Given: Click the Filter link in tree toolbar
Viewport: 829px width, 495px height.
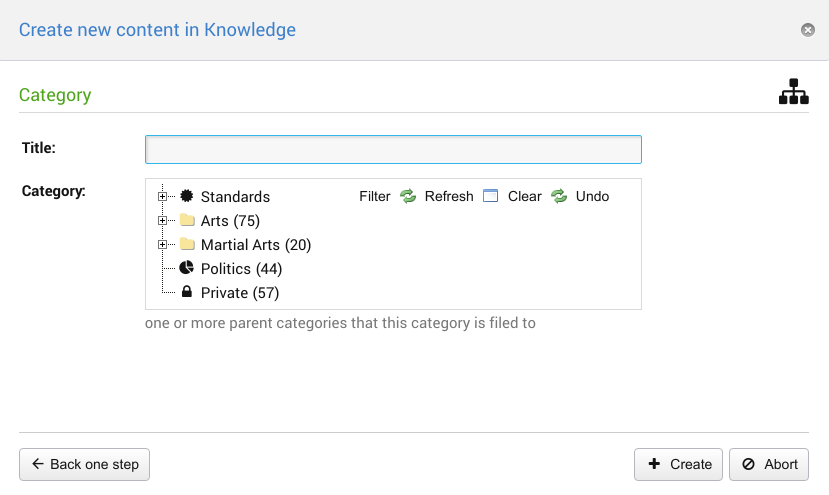Looking at the screenshot, I should (x=375, y=196).
